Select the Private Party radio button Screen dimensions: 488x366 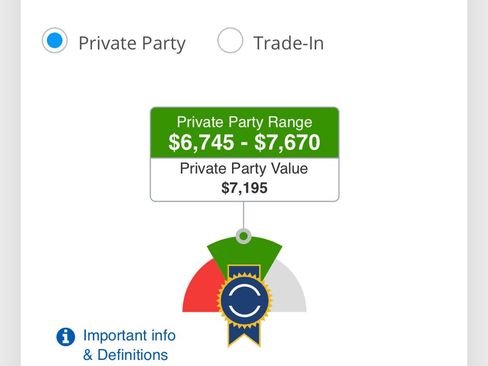coord(55,40)
